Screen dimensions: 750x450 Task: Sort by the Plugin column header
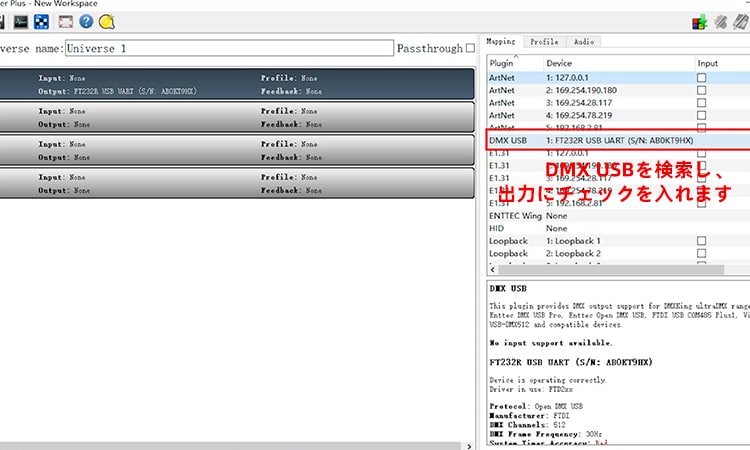[515, 63]
